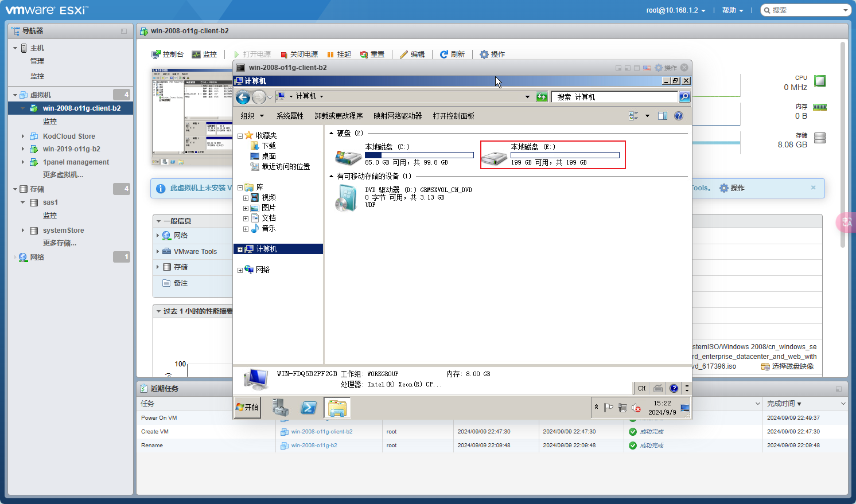Launch PowerShell from the taskbar
The height and width of the screenshot is (504, 856).
point(309,408)
